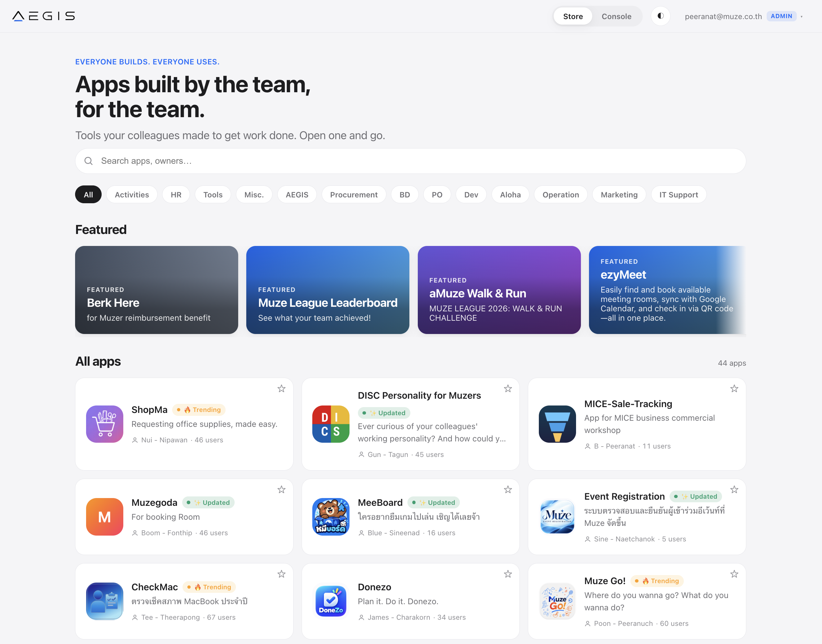The width and height of the screenshot is (822, 644).
Task: Open the Muze Go! app icon
Action: 557,601
